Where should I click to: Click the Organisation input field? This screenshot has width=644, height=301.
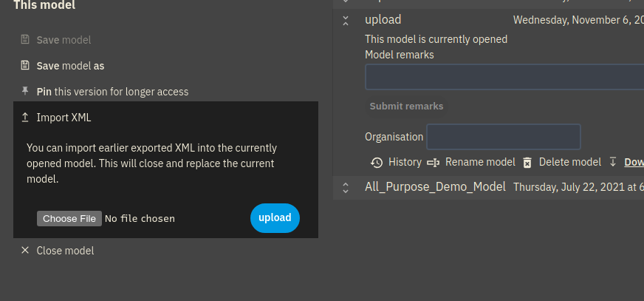[504, 137]
